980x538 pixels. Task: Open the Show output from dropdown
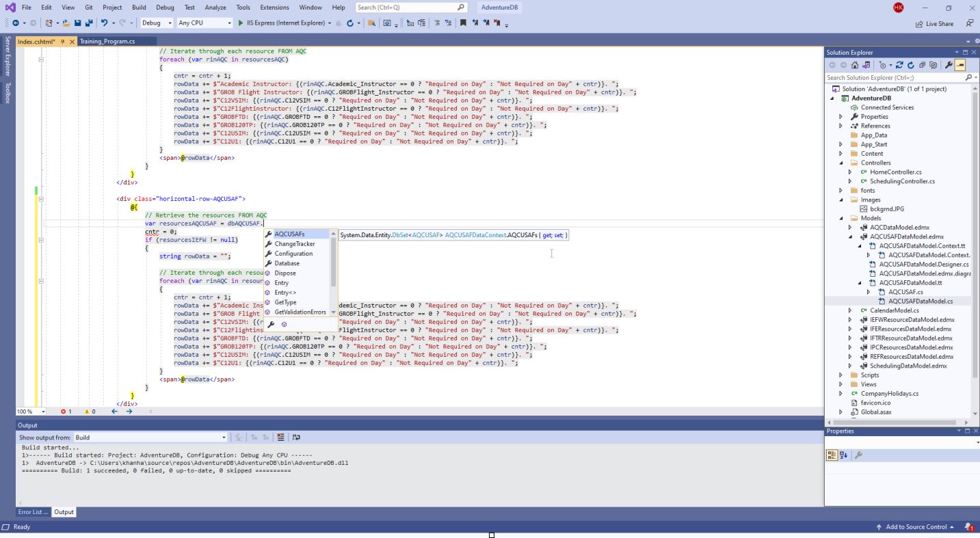tap(224, 437)
